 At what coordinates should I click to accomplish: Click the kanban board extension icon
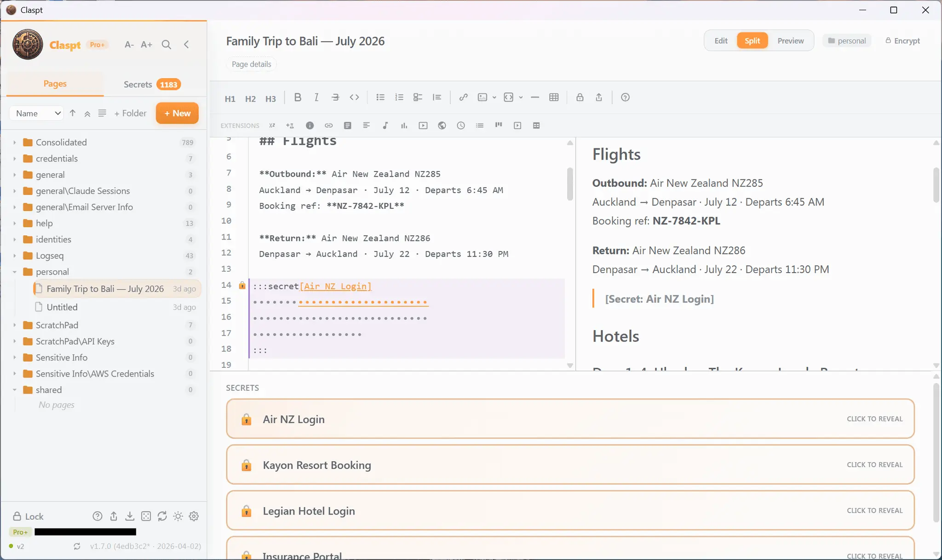499,126
